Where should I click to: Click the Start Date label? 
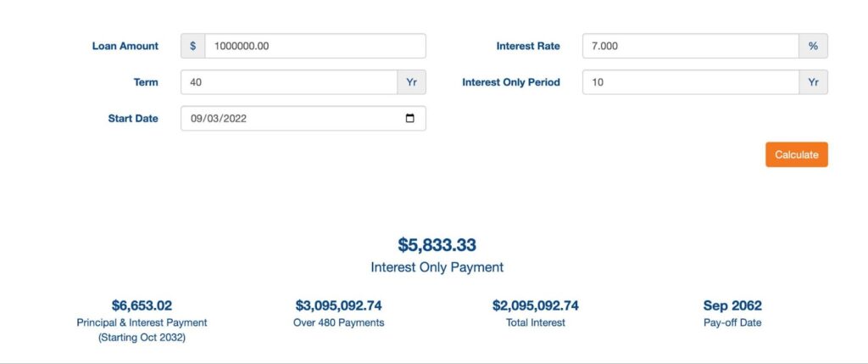pos(133,119)
